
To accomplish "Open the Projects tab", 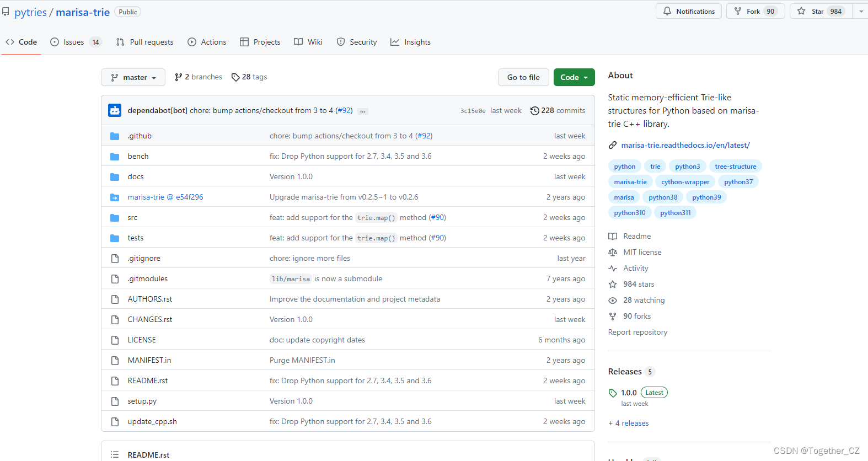I will [260, 42].
